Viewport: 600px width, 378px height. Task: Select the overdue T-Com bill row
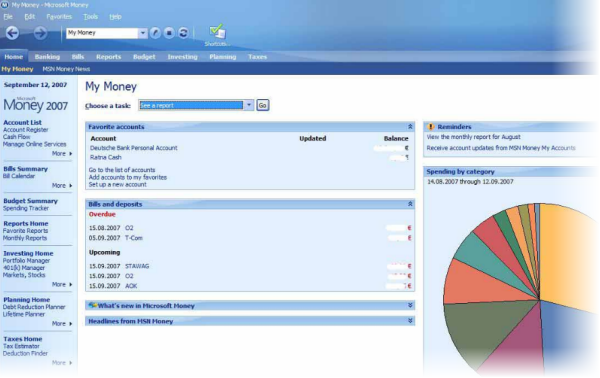[250, 238]
